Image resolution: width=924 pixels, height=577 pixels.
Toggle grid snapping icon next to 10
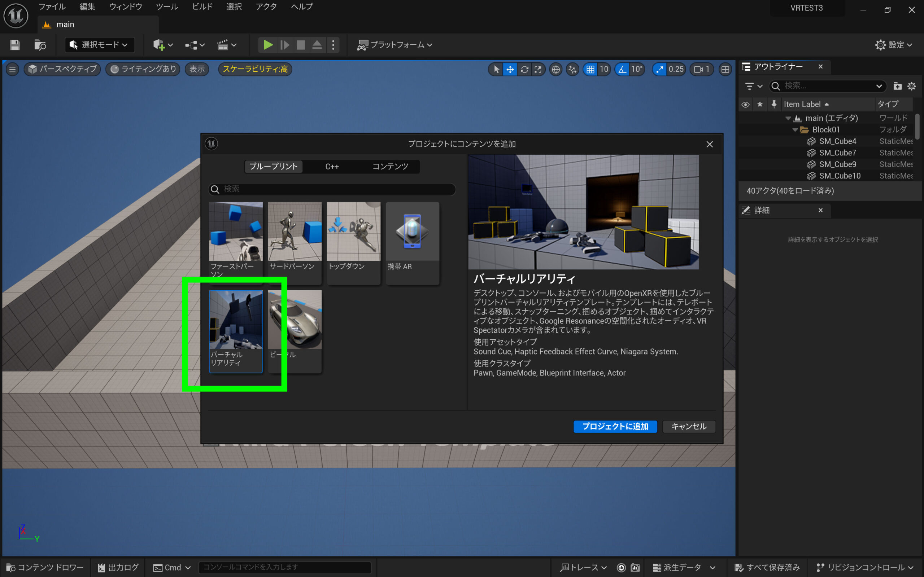click(x=590, y=69)
